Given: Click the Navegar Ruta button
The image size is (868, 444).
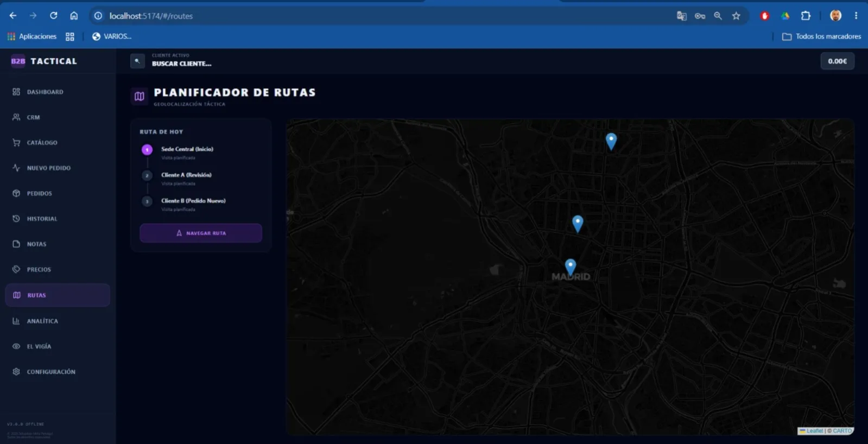Looking at the screenshot, I should click(x=201, y=233).
